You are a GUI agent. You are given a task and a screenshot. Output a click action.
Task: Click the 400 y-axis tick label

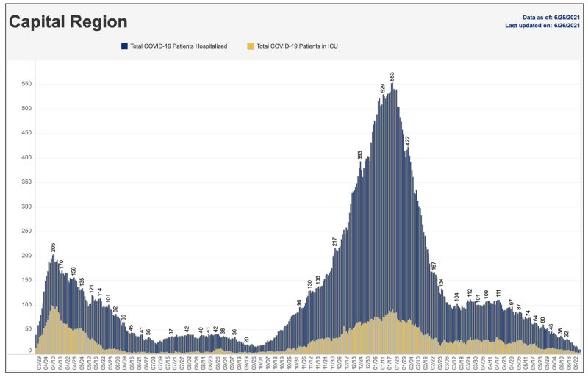click(x=27, y=157)
